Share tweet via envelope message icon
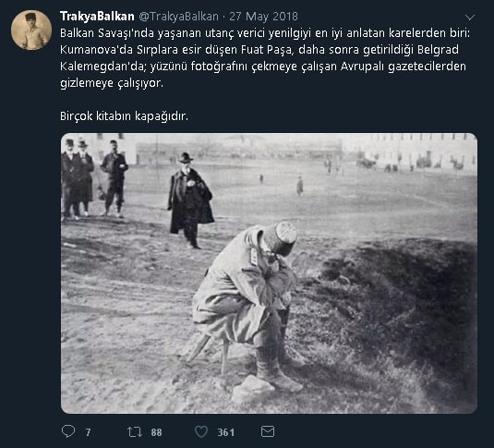The width and height of the screenshot is (494, 448). (x=268, y=431)
